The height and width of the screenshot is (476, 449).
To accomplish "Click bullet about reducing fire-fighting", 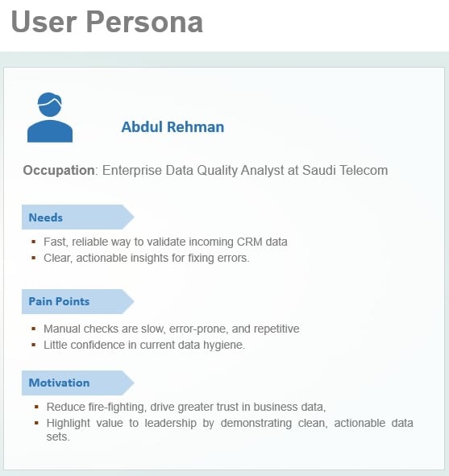I will click(186, 407).
